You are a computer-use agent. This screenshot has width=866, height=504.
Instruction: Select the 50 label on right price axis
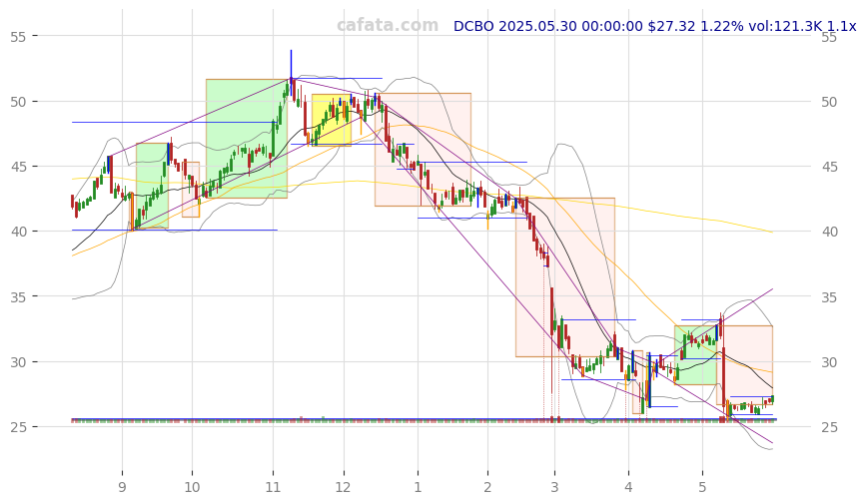[x=829, y=102]
